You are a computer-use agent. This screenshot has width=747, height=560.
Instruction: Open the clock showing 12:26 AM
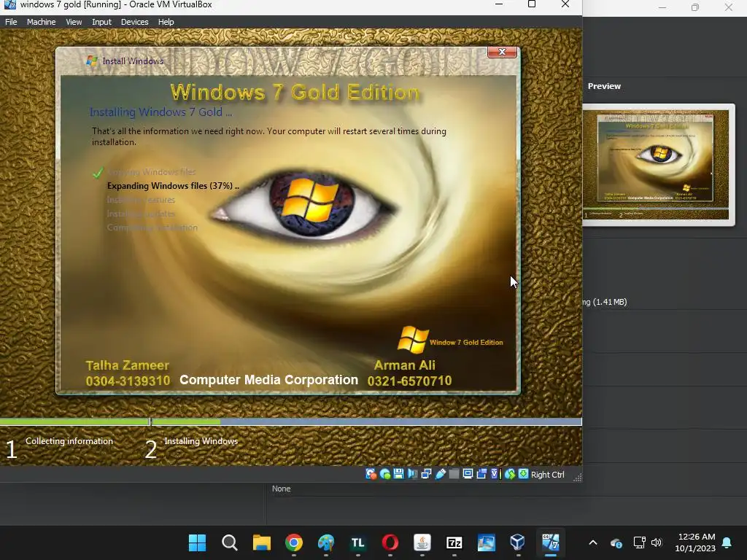tap(695, 542)
